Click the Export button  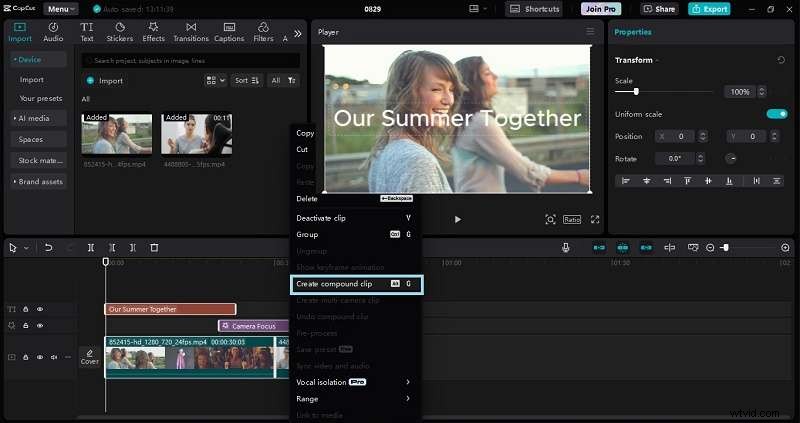(x=709, y=9)
